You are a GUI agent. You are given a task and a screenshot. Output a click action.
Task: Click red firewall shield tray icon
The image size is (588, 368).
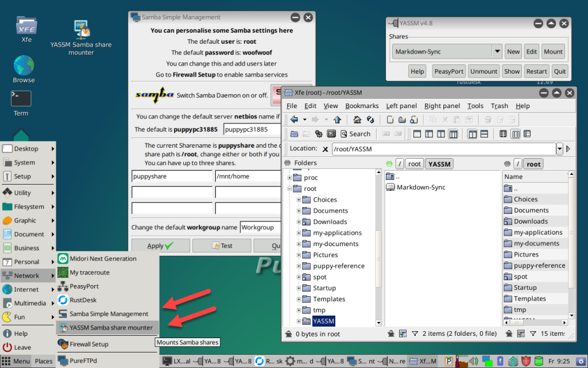(x=526, y=361)
